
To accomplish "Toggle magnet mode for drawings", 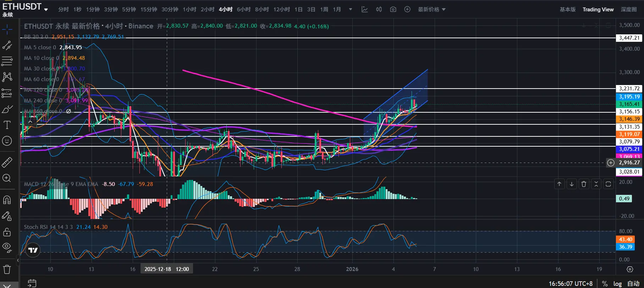I will click(x=7, y=200).
